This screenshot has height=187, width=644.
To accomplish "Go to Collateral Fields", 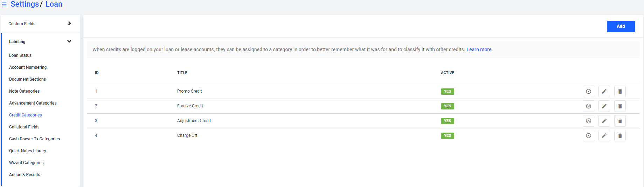I will click(24, 127).
